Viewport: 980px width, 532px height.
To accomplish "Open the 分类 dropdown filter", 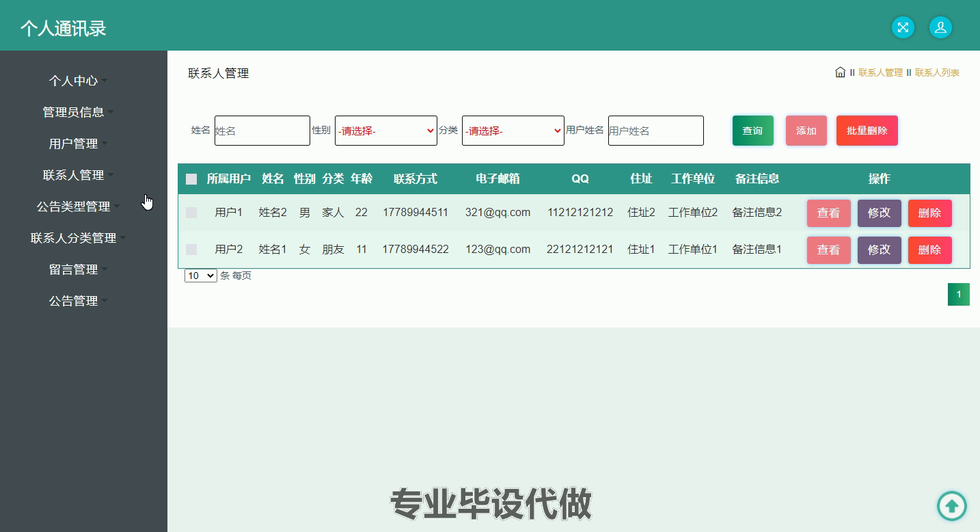I will pos(513,131).
